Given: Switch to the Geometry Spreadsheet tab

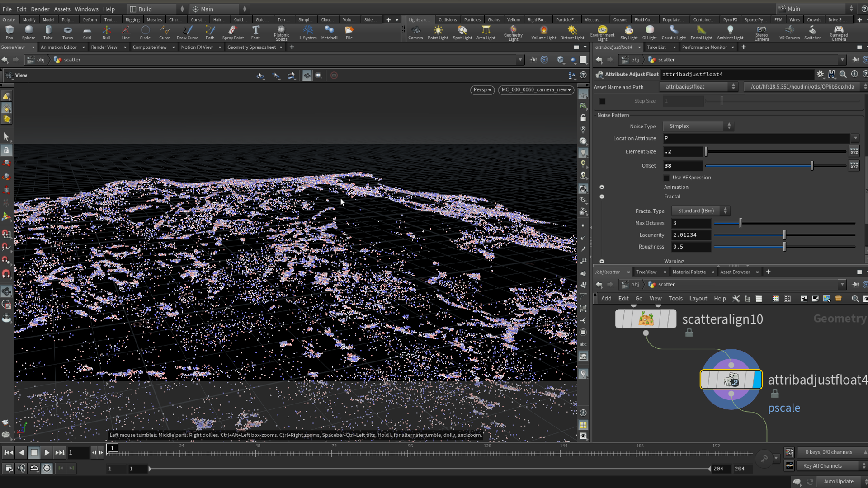Looking at the screenshot, I should point(251,47).
